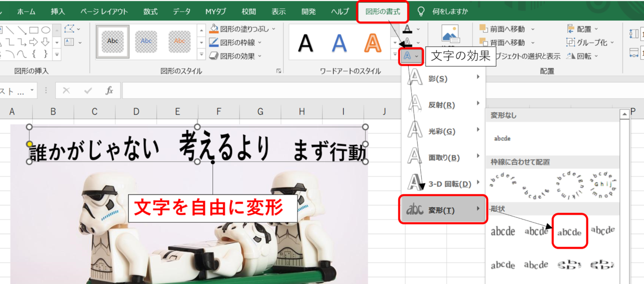Image resolution: width=644 pixels, height=284 pixels.
Task: Select the oval shape in the shapes gallery
Action: [46, 30]
